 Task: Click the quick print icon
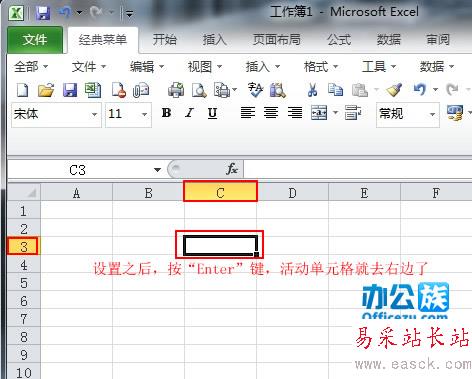tap(176, 90)
